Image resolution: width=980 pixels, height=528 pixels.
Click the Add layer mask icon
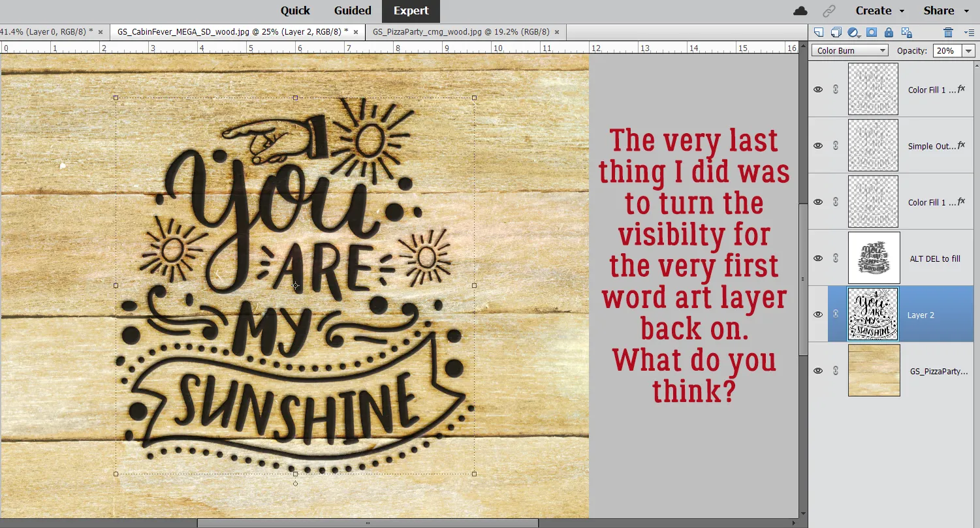tap(871, 32)
